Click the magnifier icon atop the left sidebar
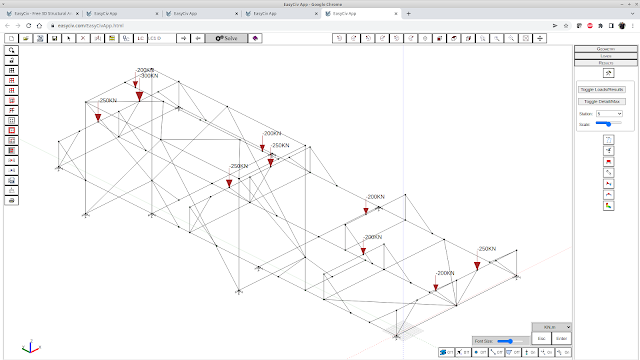 11,50
